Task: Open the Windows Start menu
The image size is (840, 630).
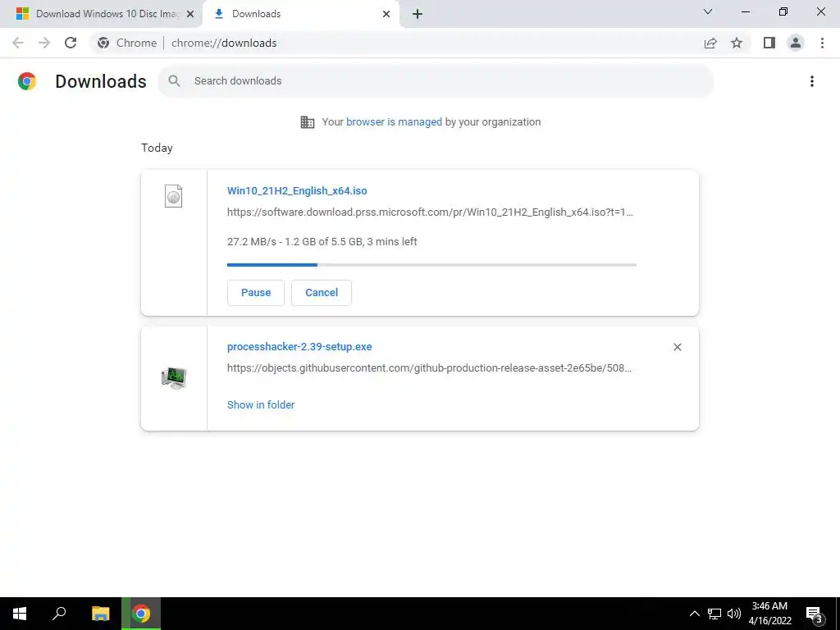Action: coord(20,614)
